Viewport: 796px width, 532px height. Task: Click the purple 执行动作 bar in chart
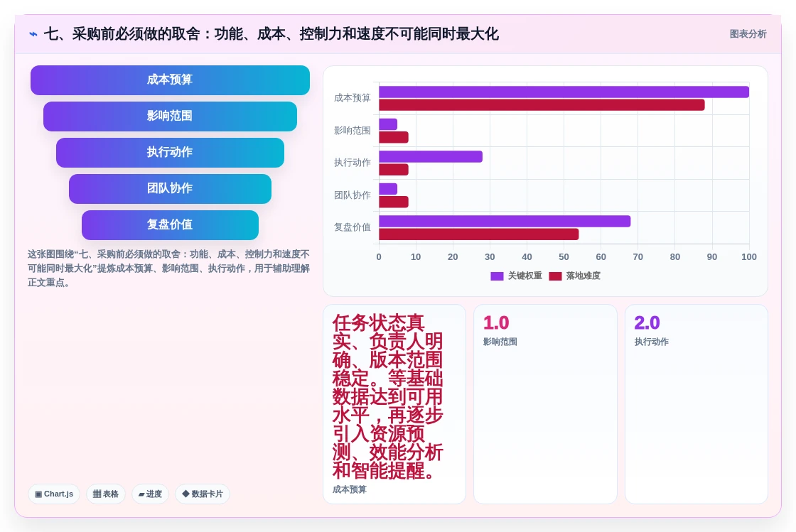431,157
